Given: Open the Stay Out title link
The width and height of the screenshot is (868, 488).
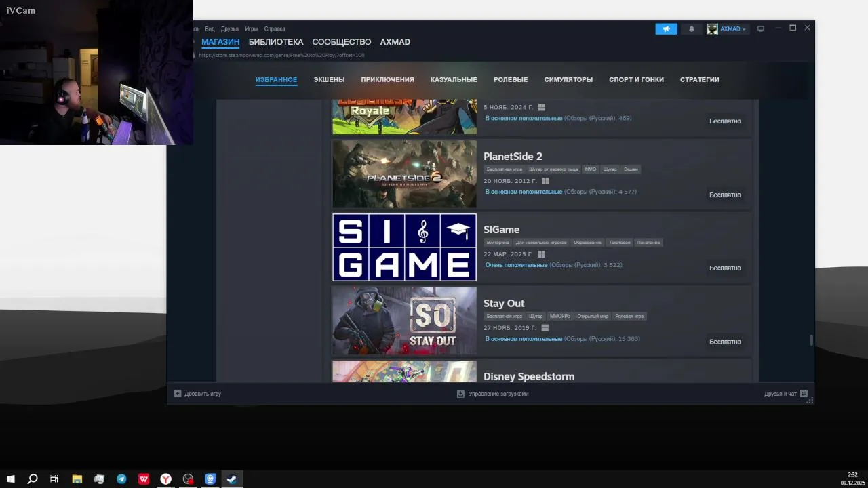Looking at the screenshot, I should point(504,304).
